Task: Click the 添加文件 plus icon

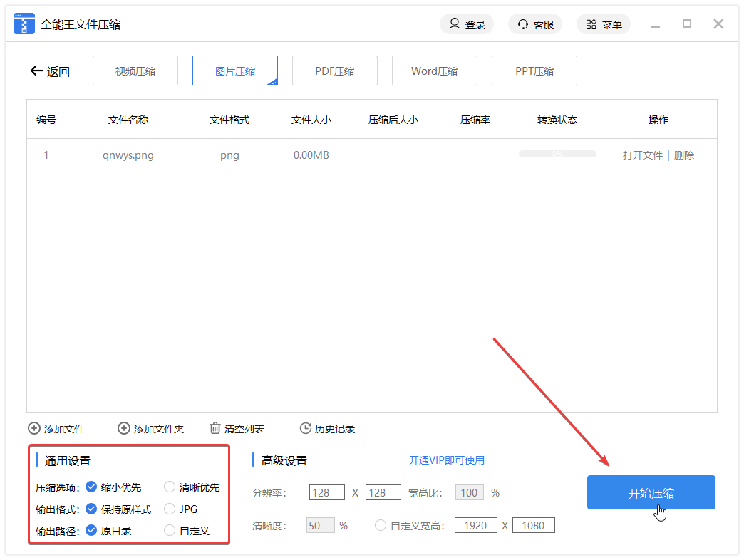Action: coord(34,429)
